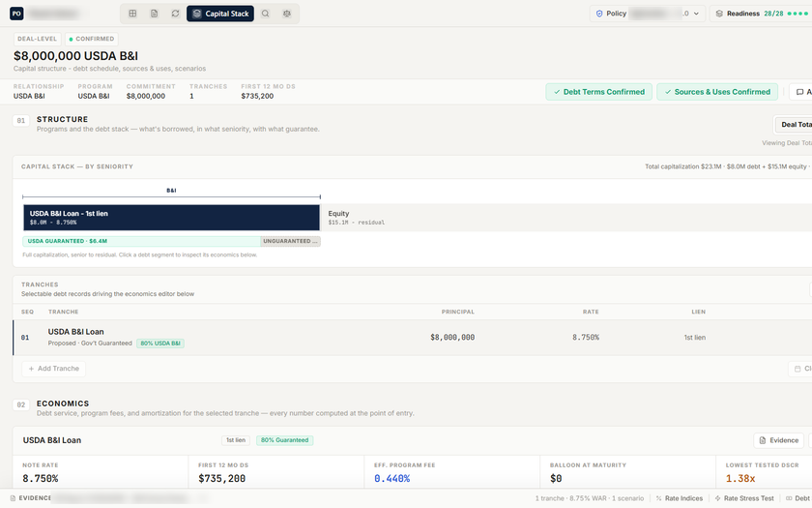Click the document icon on Evidence button
812x508 pixels.
[x=763, y=440]
